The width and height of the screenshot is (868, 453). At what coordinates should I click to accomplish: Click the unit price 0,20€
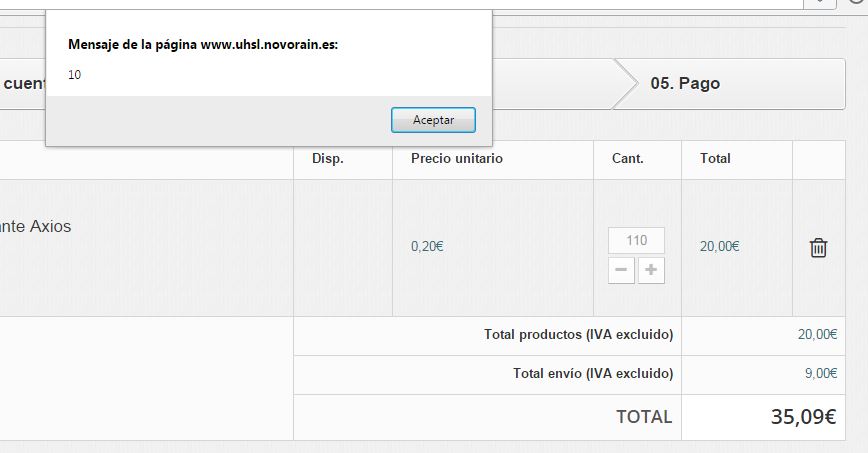click(427, 247)
